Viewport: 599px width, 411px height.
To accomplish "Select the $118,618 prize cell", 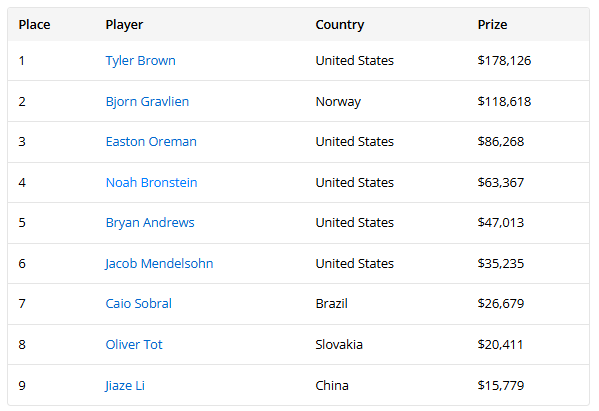I will 504,102.
